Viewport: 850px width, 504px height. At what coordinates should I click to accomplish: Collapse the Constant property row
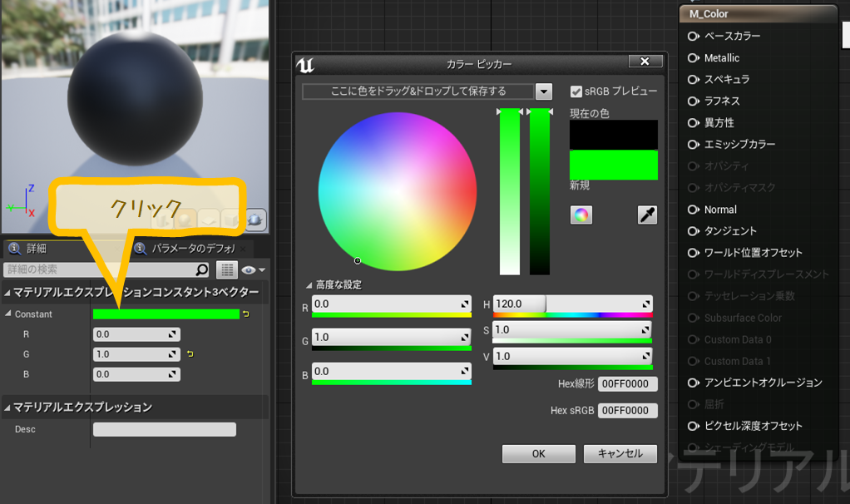pos(8,314)
